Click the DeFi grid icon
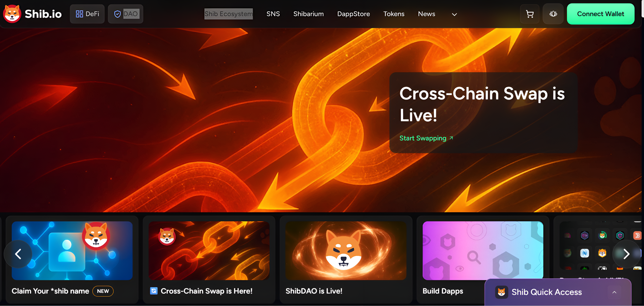644x306 pixels. click(79, 14)
